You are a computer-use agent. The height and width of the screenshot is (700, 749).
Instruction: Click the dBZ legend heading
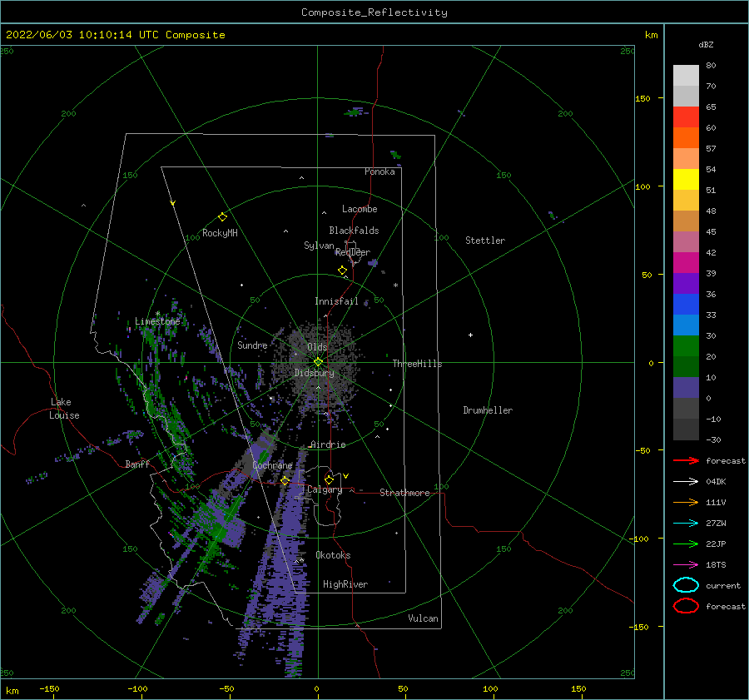(x=706, y=44)
